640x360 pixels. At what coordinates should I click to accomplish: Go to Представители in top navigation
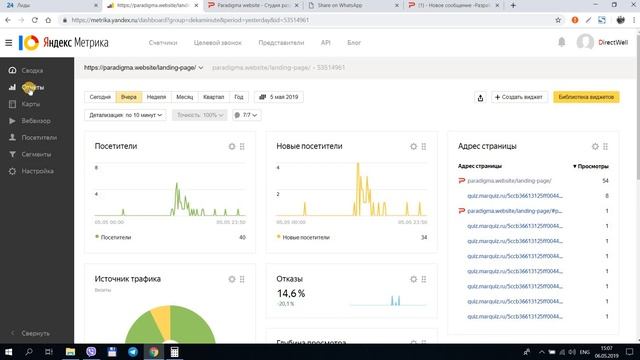[x=281, y=42]
